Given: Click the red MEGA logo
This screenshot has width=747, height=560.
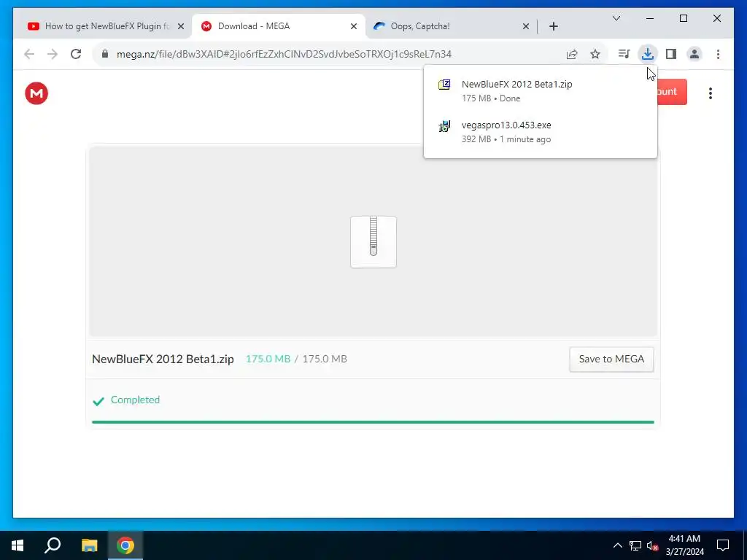Looking at the screenshot, I should [x=36, y=93].
